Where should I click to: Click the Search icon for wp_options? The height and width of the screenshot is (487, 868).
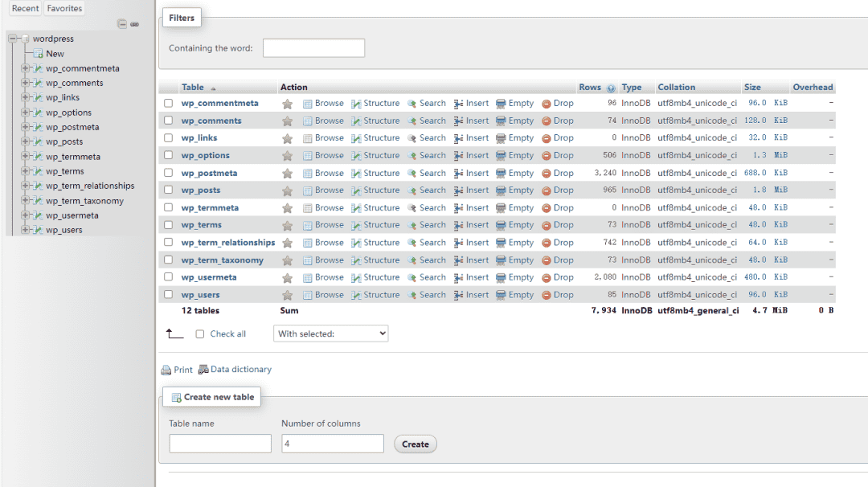(412, 156)
